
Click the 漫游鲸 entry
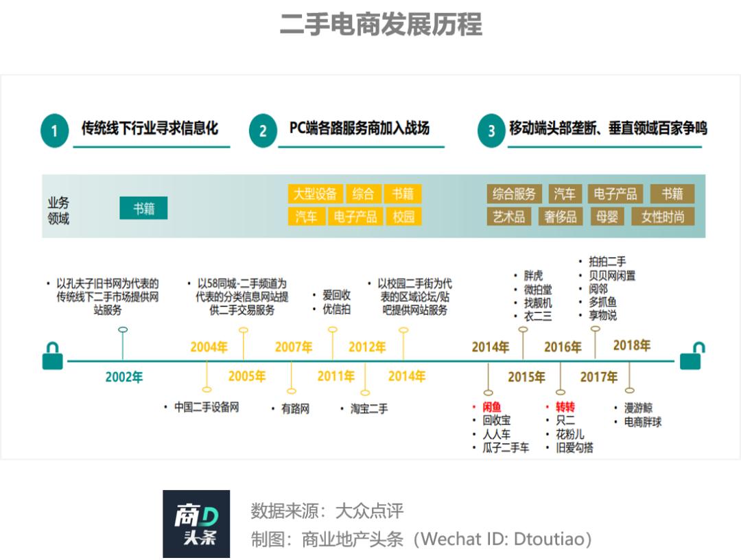[639, 408]
